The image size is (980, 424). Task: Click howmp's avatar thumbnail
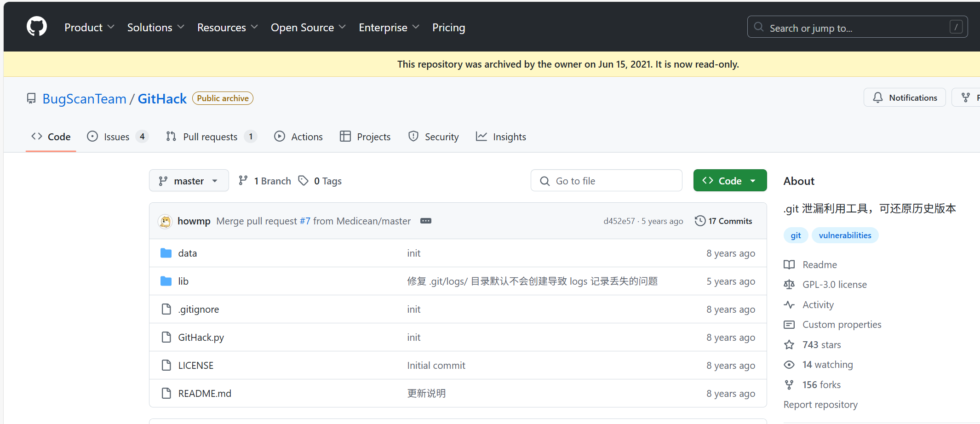pyautogui.click(x=165, y=221)
